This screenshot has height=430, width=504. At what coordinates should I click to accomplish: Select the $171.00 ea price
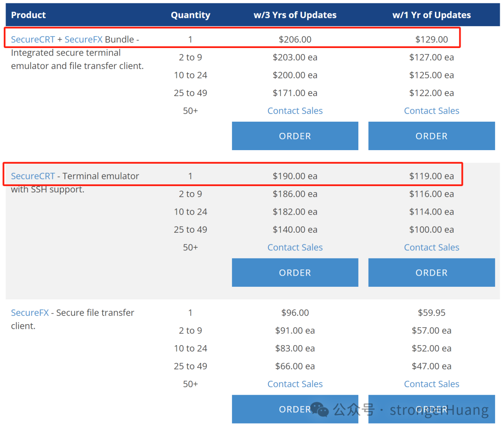coord(295,93)
